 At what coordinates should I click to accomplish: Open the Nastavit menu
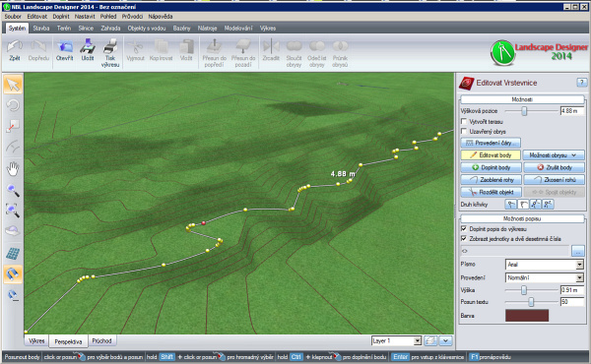[x=85, y=17]
